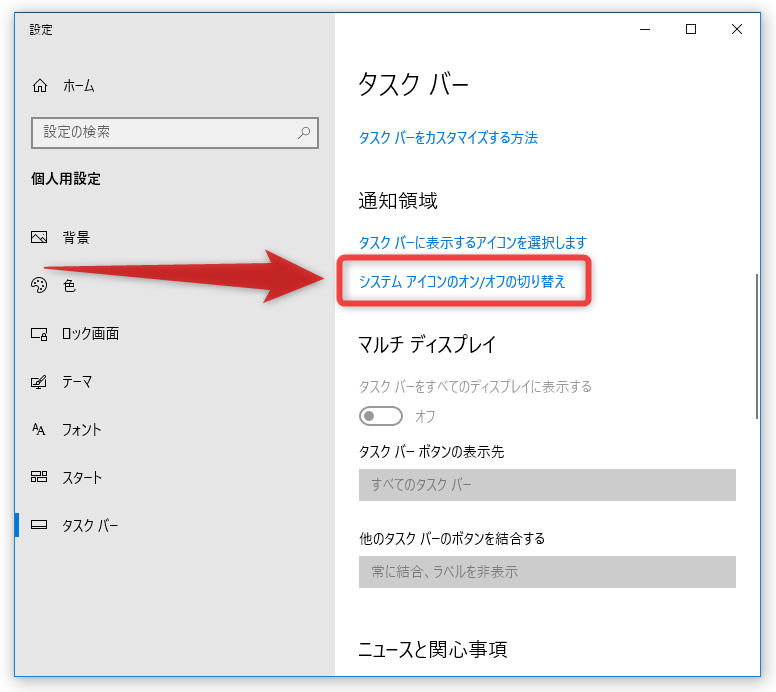Click the 通知領域 heading
The height and width of the screenshot is (692, 776).
click(x=398, y=201)
